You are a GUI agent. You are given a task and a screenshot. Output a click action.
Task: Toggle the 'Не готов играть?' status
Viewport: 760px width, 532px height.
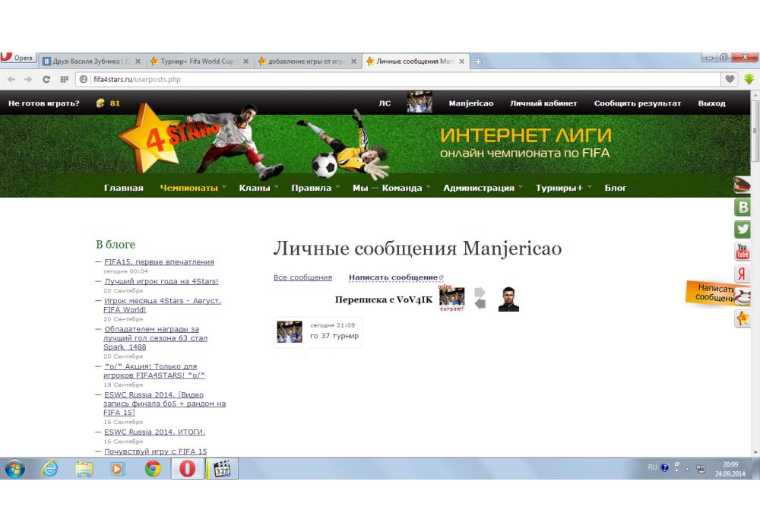(x=44, y=103)
